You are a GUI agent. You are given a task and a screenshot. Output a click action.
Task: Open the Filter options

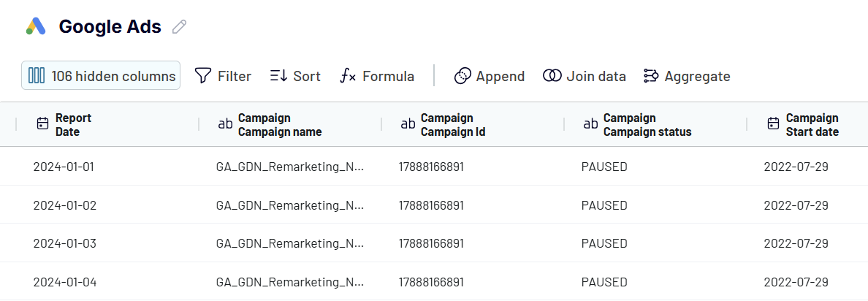click(223, 76)
